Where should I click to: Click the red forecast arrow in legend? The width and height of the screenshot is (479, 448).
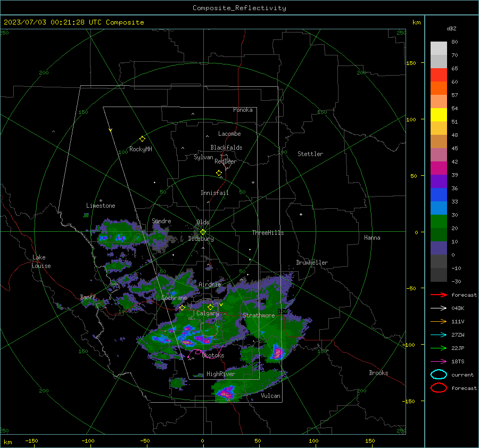439,295
